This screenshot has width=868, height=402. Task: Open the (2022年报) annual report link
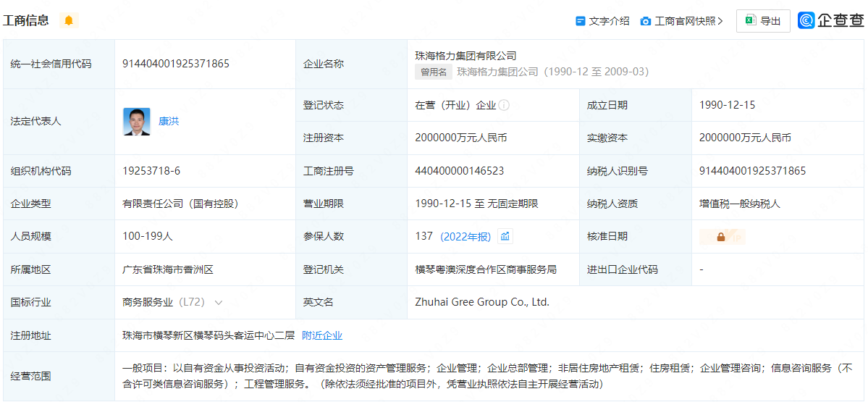click(465, 236)
